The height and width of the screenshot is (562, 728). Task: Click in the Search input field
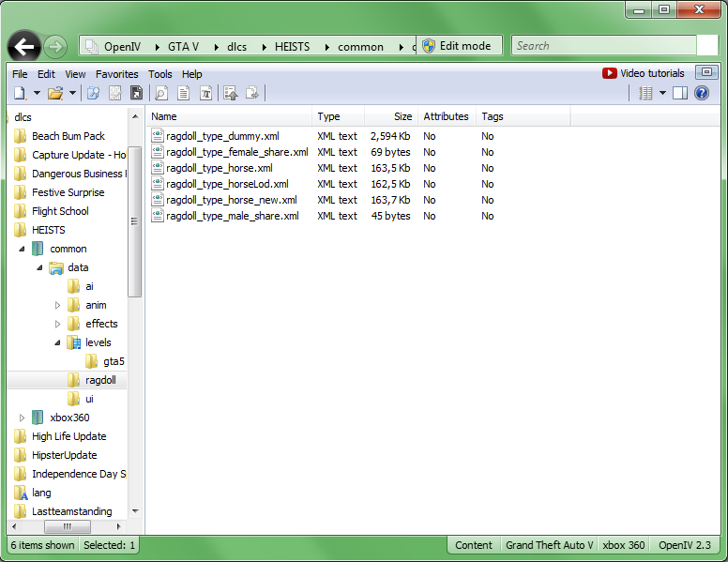pyautogui.click(x=600, y=46)
